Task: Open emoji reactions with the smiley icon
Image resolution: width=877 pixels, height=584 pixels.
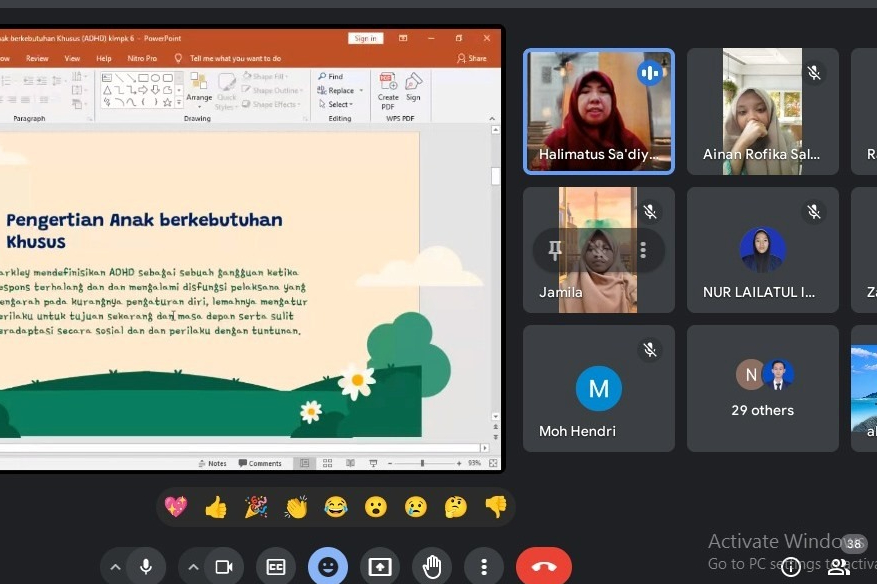Action: pyautogui.click(x=328, y=565)
